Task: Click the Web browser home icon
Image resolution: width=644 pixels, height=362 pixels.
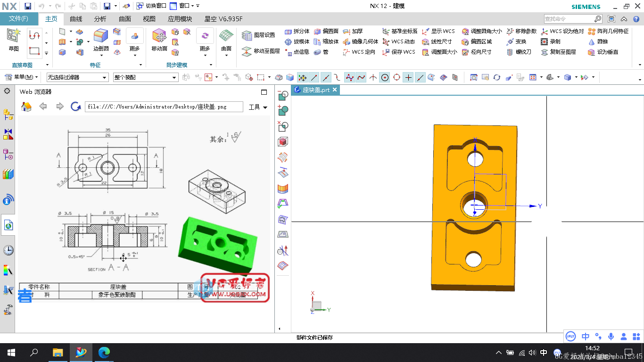Action: coord(26,107)
